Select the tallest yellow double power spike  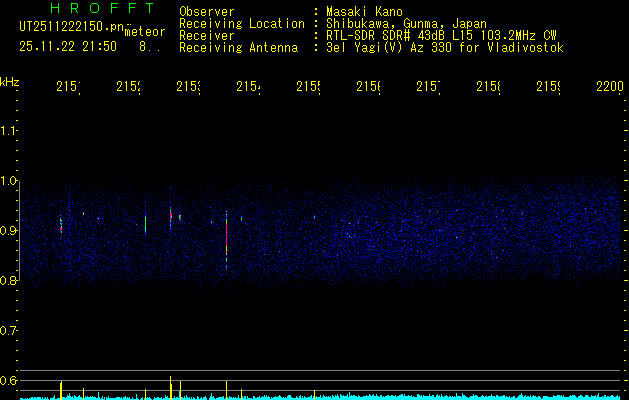tap(171, 386)
